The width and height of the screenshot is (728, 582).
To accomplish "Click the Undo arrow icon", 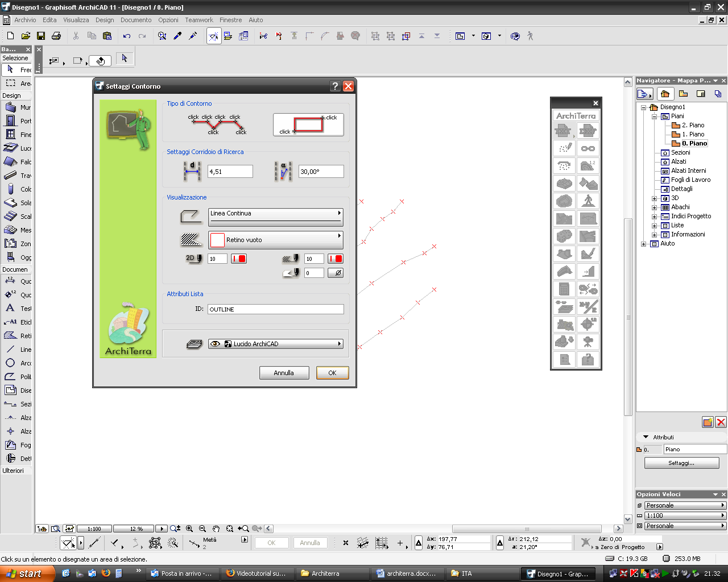I will click(x=127, y=36).
